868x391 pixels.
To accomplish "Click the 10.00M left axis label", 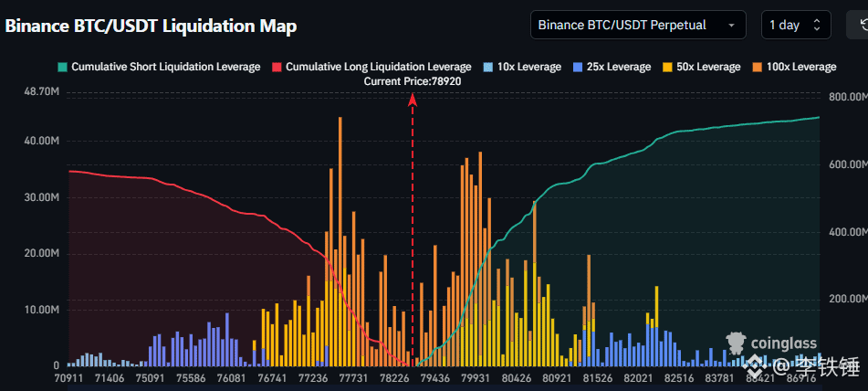I will [41, 310].
